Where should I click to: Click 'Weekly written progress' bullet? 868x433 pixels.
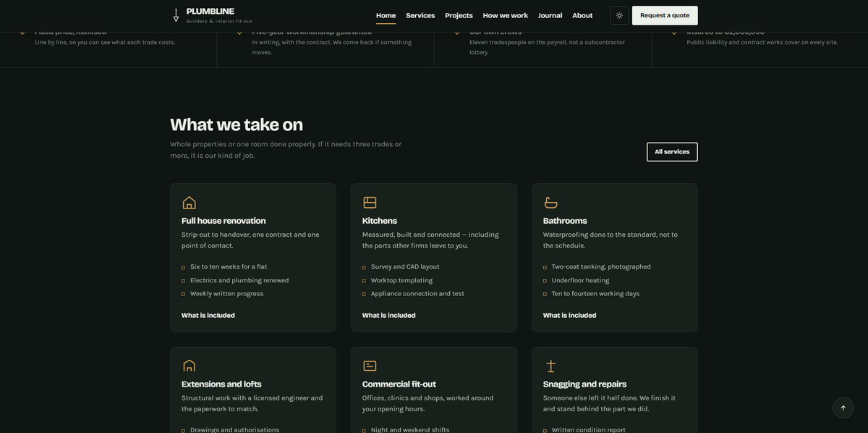click(x=227, y=293)
